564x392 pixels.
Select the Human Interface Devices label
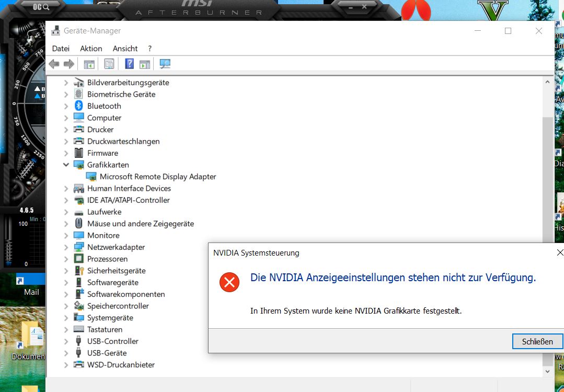129,189
